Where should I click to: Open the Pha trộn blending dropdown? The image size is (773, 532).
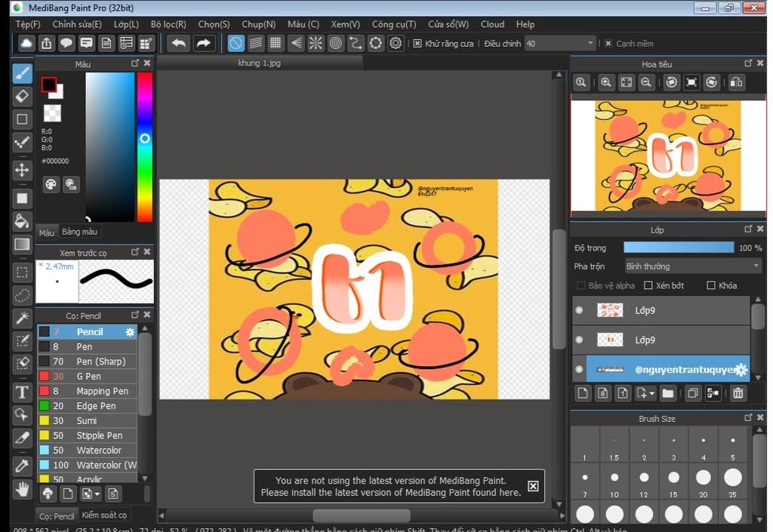click(693, 266)
